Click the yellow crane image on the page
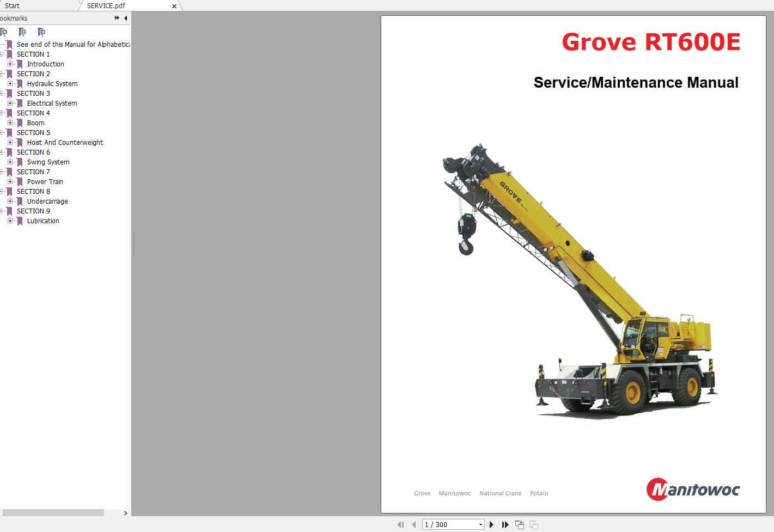This screenshot has width=774, height=532. (580, 280)
